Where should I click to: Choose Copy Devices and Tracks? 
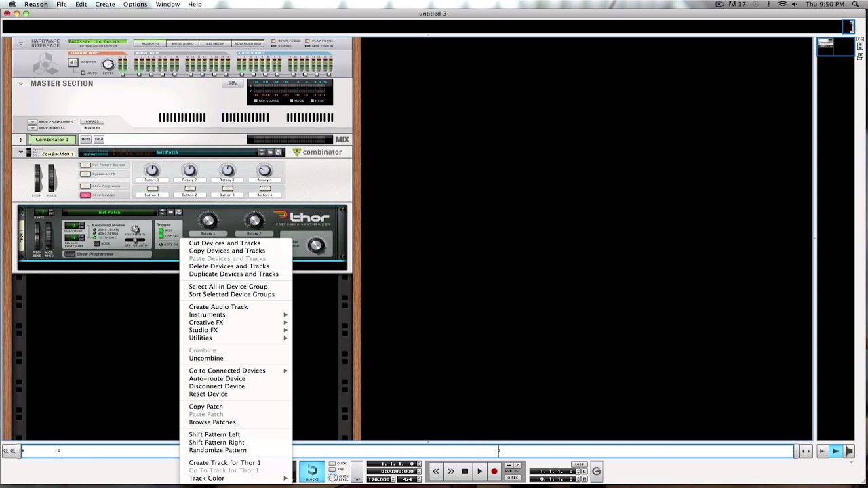pyautogui.click(x=226, y=251)
